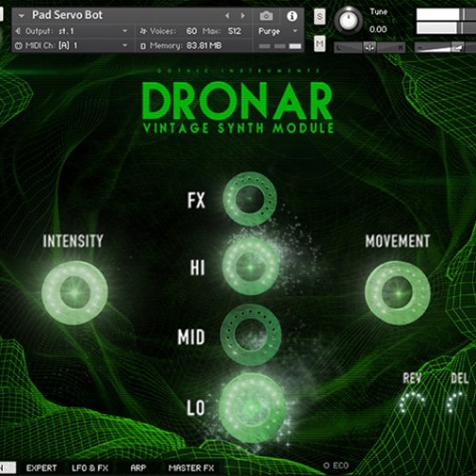Viewport: 476px width, 476px height.
Task: Go to the next preset arrow
Action: [243, 15]
